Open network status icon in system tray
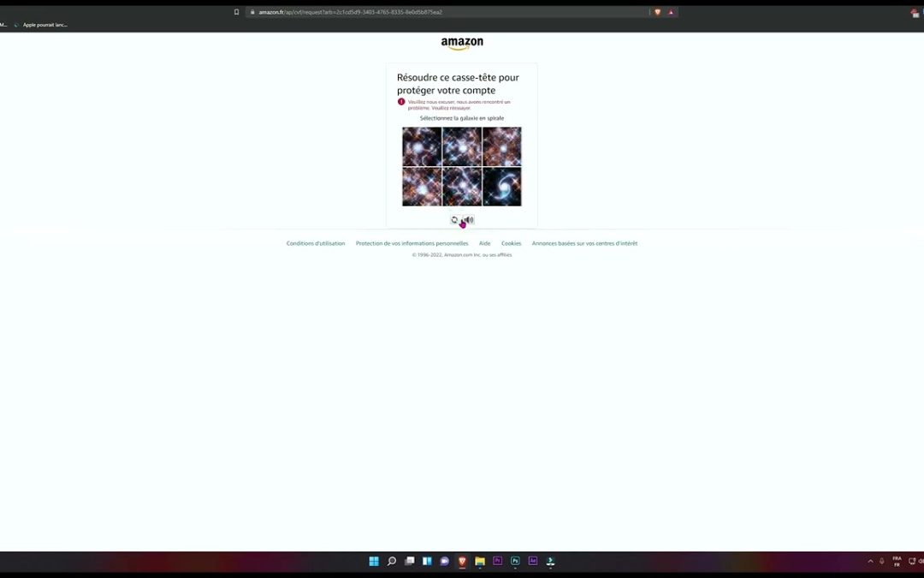The width and height of the screenshot is (924, 578). click(x=912, y=561)
